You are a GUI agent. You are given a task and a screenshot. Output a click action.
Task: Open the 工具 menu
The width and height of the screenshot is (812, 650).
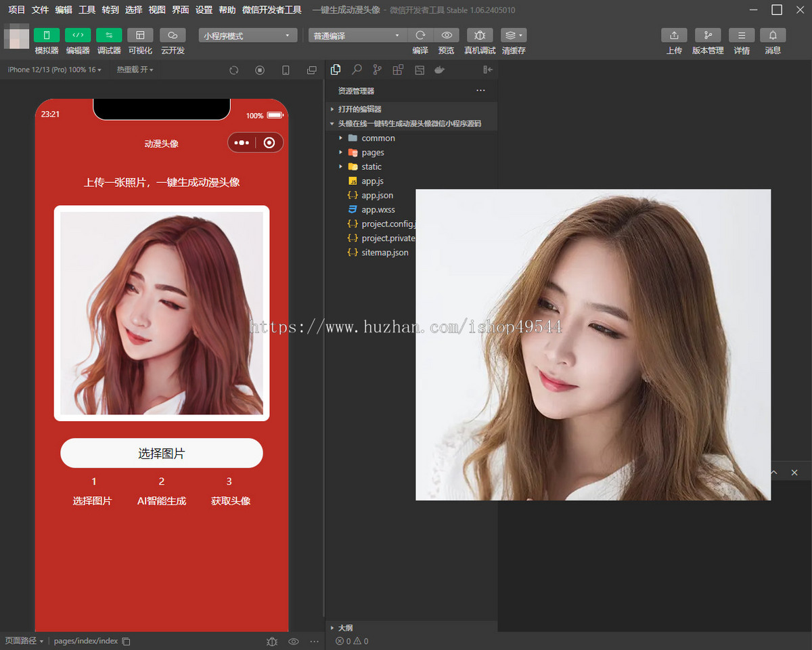87,10
